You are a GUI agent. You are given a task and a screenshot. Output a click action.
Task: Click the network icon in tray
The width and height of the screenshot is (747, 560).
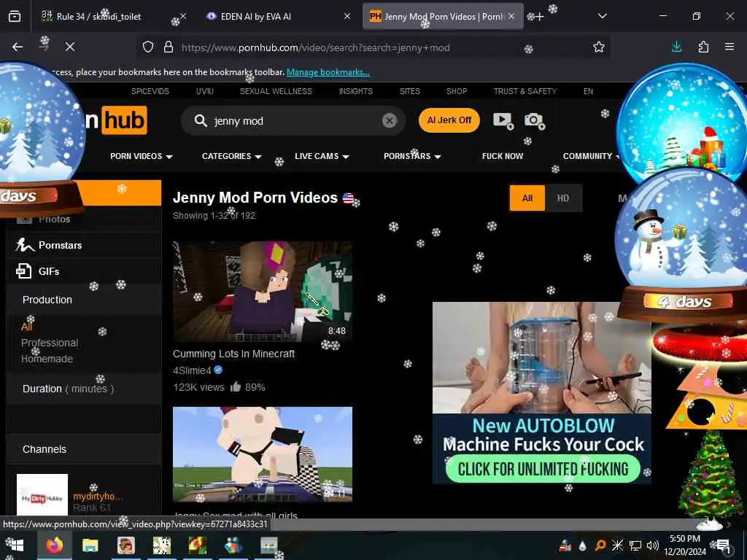(x=635, y=545)
